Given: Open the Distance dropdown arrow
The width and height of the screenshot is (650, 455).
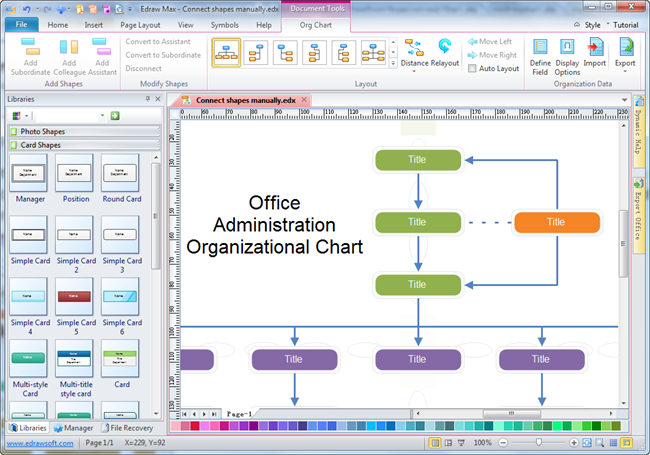Looking at the screenshot, I should point(414,72).
